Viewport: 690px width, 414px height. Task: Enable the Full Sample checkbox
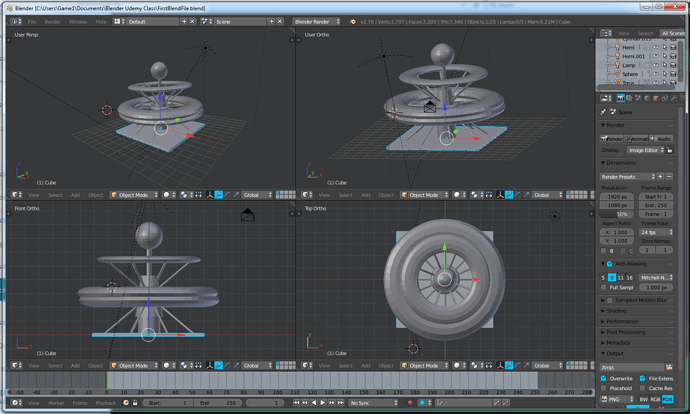click(604, 287)
